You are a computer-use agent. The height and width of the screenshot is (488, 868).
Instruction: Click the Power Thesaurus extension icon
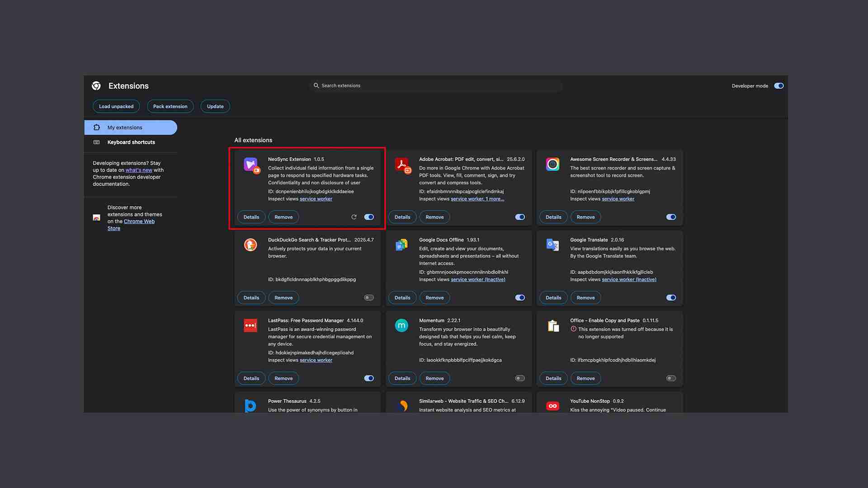tap(250, 406)
